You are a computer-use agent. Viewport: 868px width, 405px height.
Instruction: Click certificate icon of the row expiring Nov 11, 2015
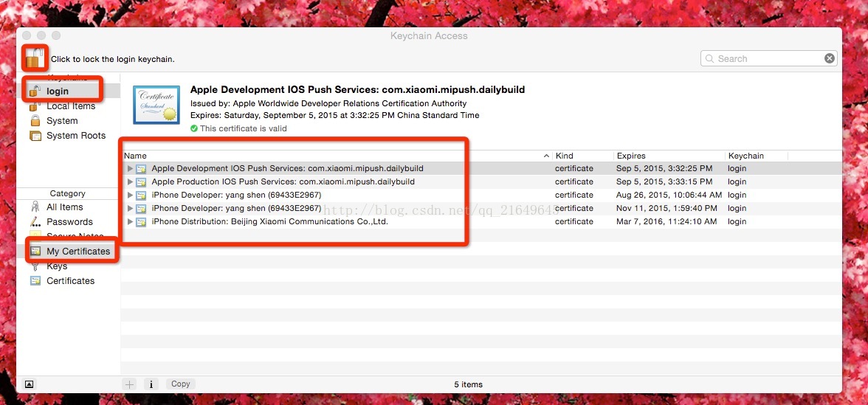[141, 208]
